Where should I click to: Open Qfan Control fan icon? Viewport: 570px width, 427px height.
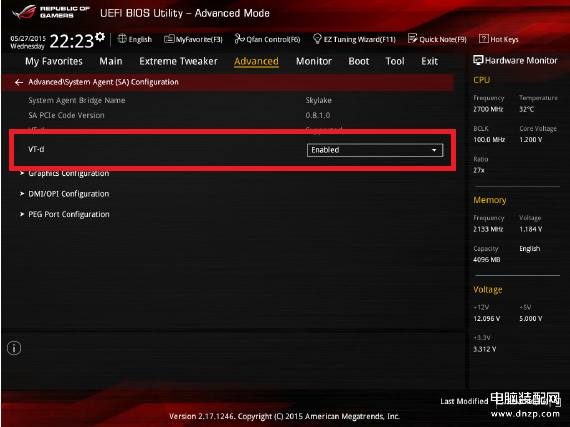coord(239,39)
